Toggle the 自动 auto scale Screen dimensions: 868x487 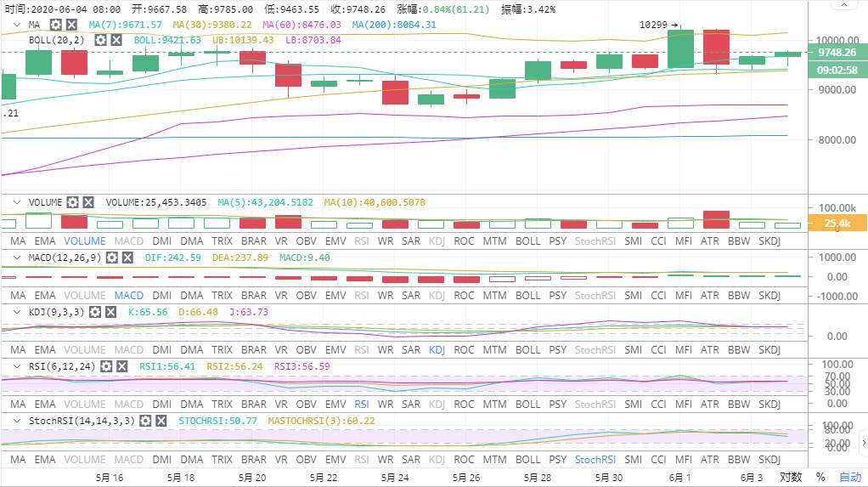[850, 477]
